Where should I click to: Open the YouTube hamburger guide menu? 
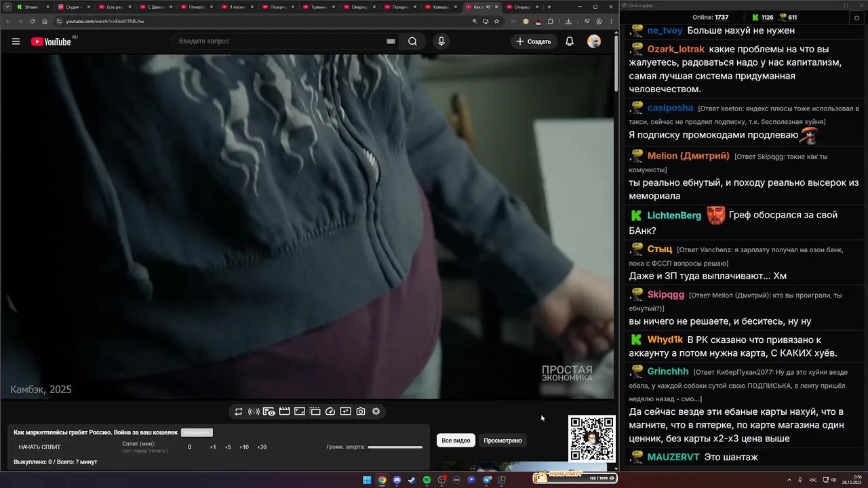(16, 41)
